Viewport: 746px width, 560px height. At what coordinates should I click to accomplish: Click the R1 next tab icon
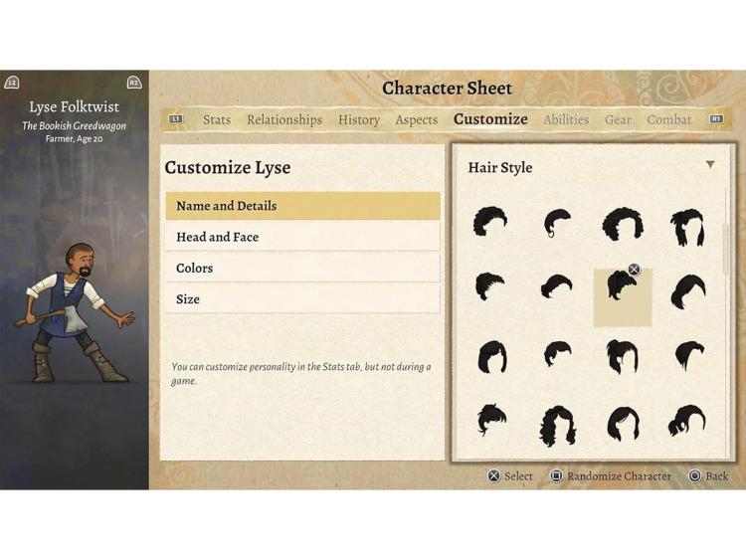716,119
